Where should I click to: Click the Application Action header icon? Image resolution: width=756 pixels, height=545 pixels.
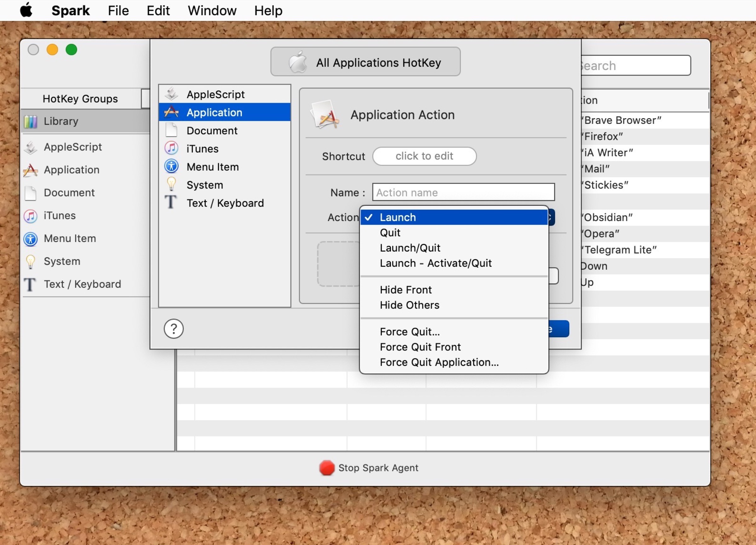pos(325,115)
